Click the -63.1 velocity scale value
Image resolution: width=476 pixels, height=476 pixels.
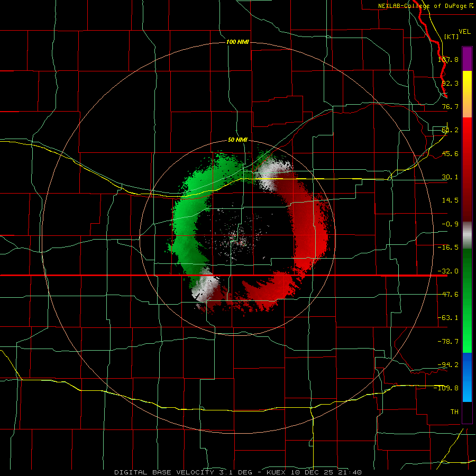pyautogui.click(x=448, y=318)
